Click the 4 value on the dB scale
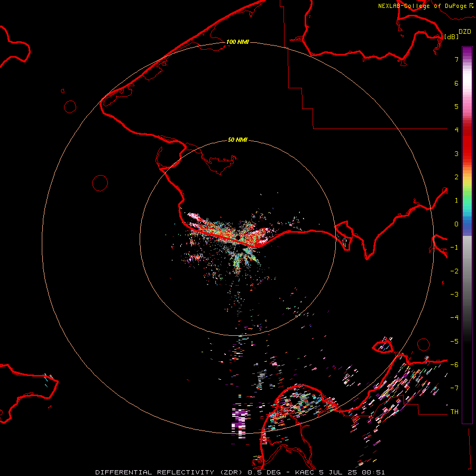This screenshot has width=476, height=476. click(x=456, y=130)
